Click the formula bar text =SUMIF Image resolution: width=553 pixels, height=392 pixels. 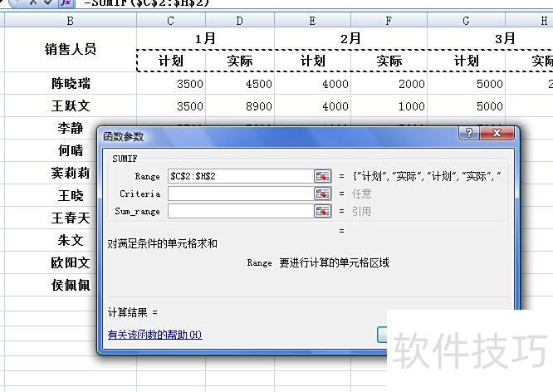147,3
